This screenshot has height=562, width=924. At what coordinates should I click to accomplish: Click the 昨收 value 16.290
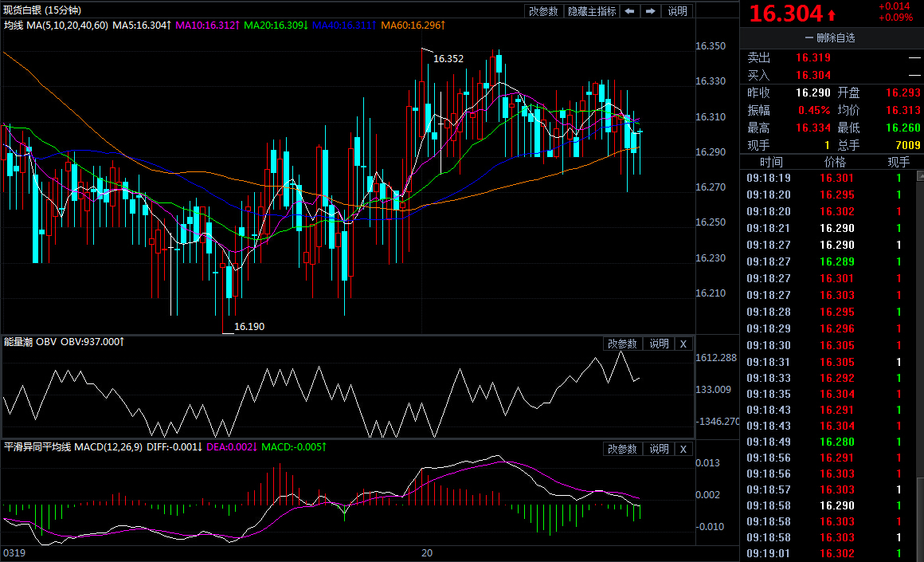click(x=813, y=93)
